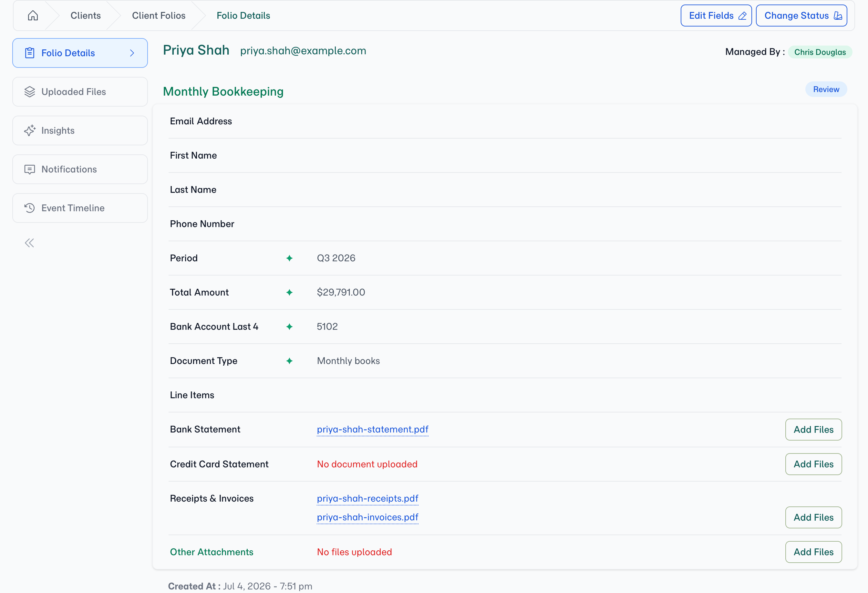The width and height of the screenshot is (868, 593).
Task: Navigate to Client Folios breadcrumb
Action: pyautogui.click(x=159, y=15)
